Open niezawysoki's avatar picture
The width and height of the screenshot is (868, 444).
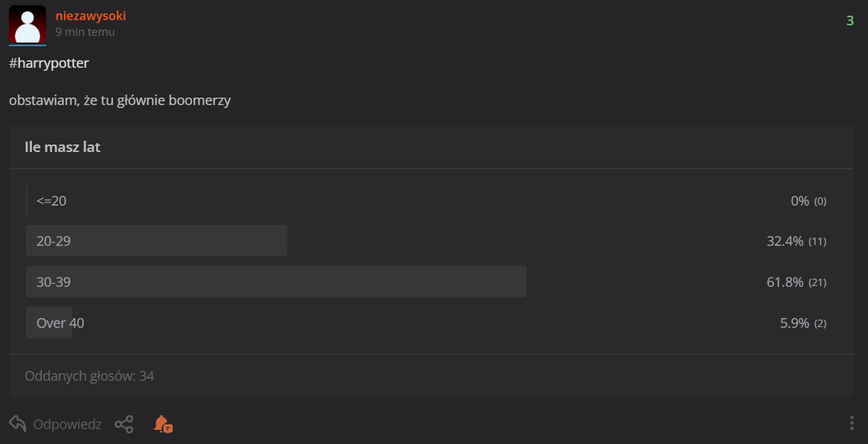pyautogui.click(x=28, y=25)
